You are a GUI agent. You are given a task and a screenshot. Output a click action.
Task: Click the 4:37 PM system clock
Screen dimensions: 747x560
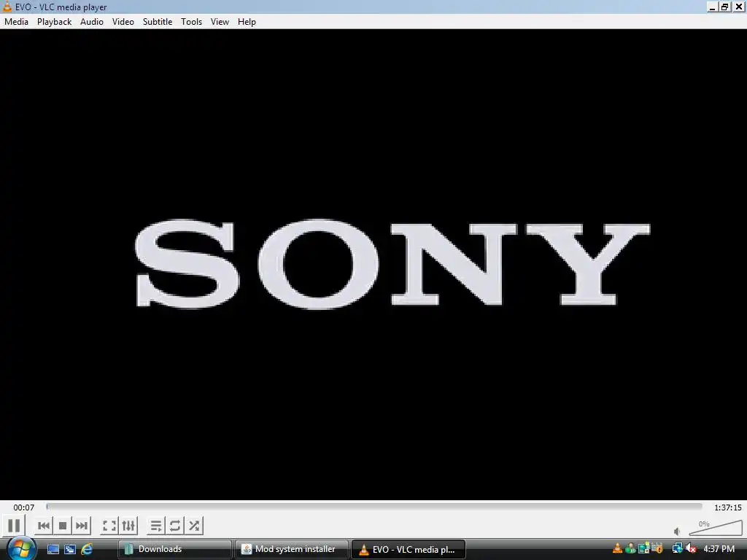click(x=719, y=549)
